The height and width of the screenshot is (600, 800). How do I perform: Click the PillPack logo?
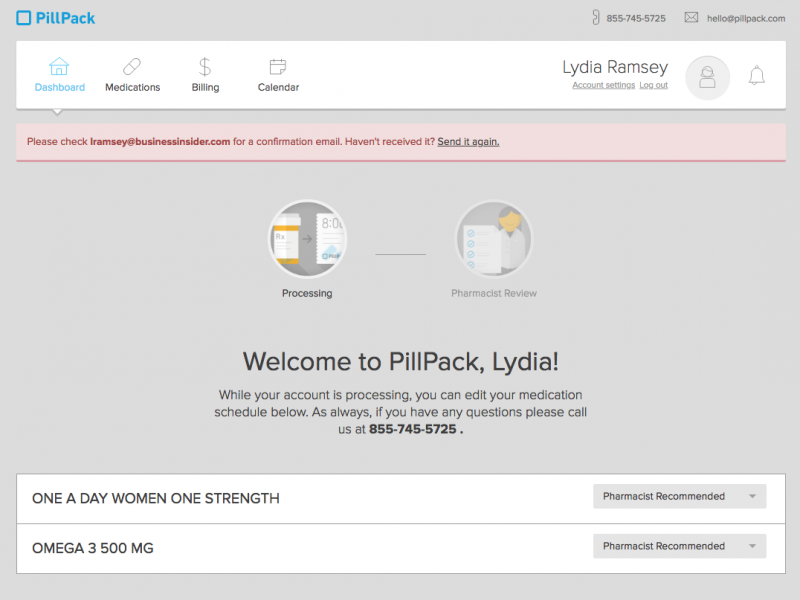coord(56,18)
